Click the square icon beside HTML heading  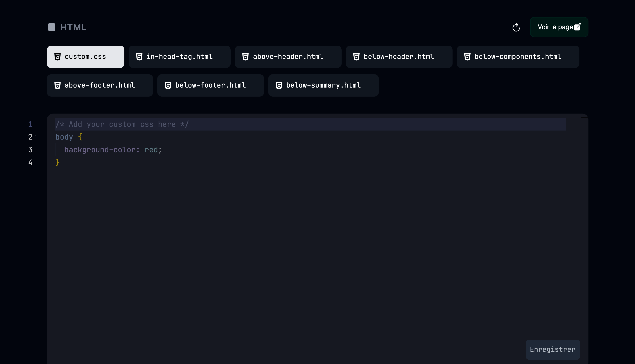(52, 27)
